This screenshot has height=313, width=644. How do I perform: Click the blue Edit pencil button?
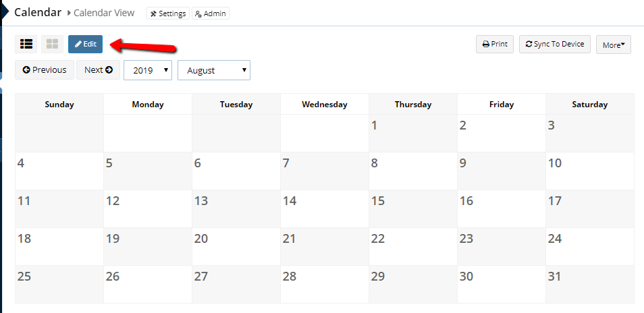(x=86, y=45)
